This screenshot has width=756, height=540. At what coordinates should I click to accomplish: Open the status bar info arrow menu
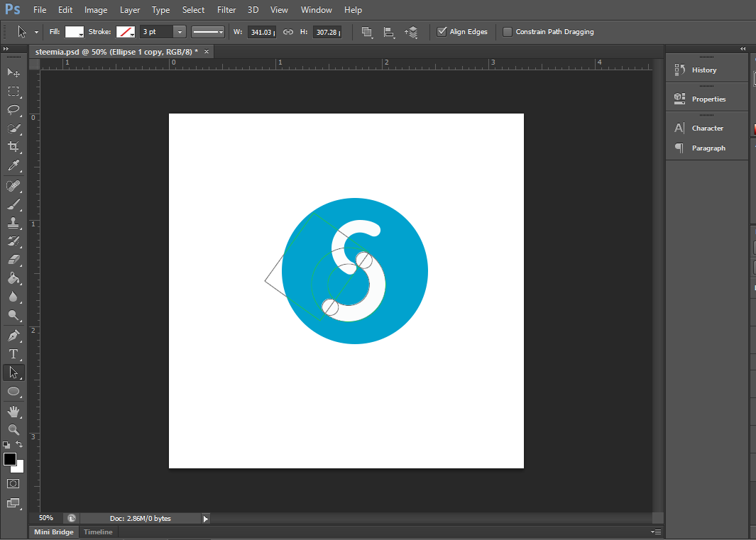point(205,519)
